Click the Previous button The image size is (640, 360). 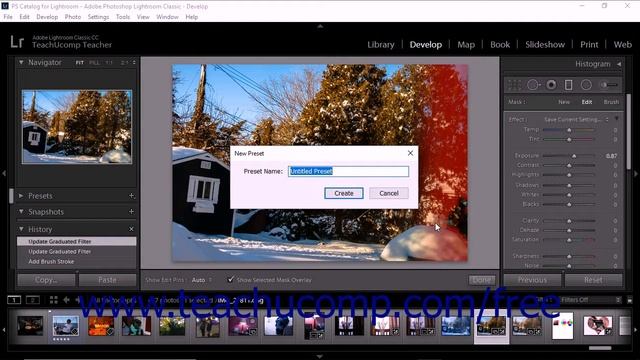coord(532,280)
